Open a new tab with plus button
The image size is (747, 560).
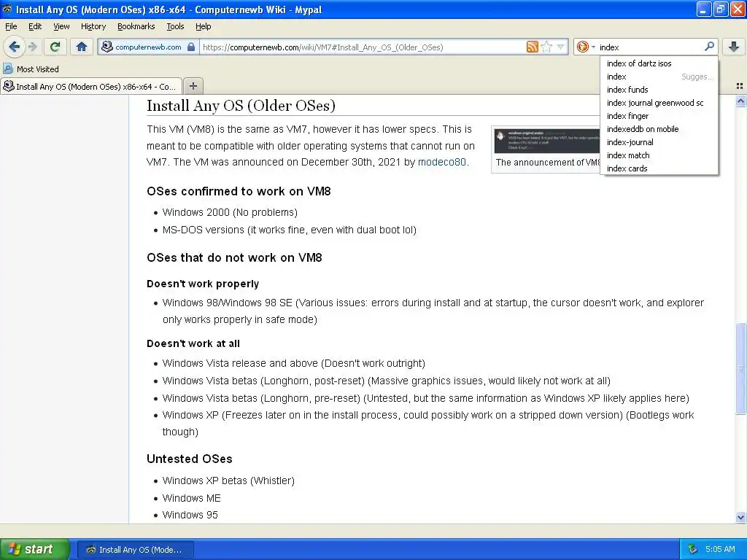click(x=193, y=86)
